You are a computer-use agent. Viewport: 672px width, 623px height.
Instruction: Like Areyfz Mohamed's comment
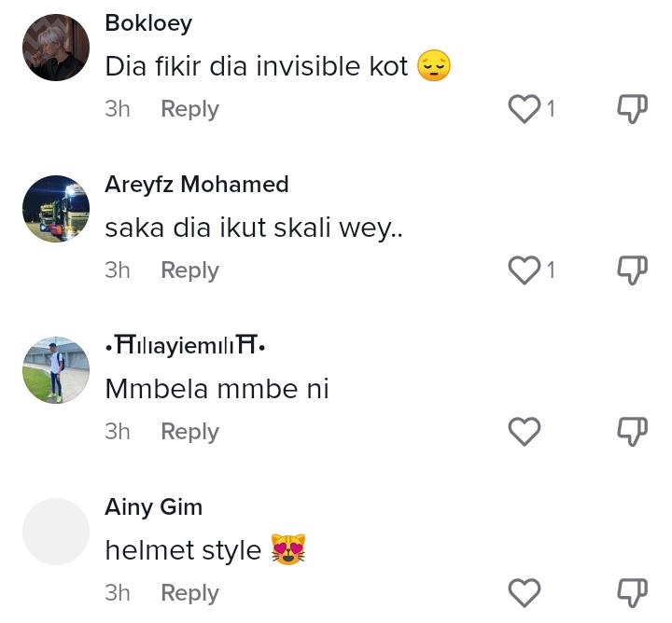(525, 270)
